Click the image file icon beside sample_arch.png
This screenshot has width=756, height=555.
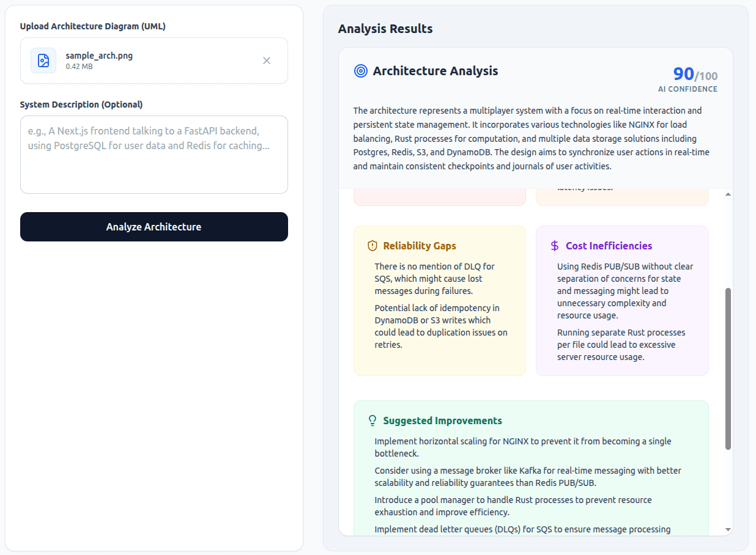tap(42, 60)
